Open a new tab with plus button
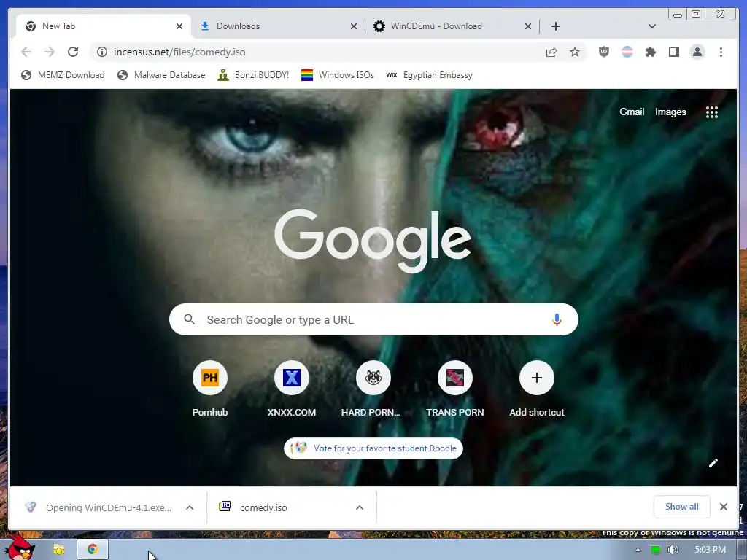The image size is (747, 560). pyautogui.click(x=555, y=26)
